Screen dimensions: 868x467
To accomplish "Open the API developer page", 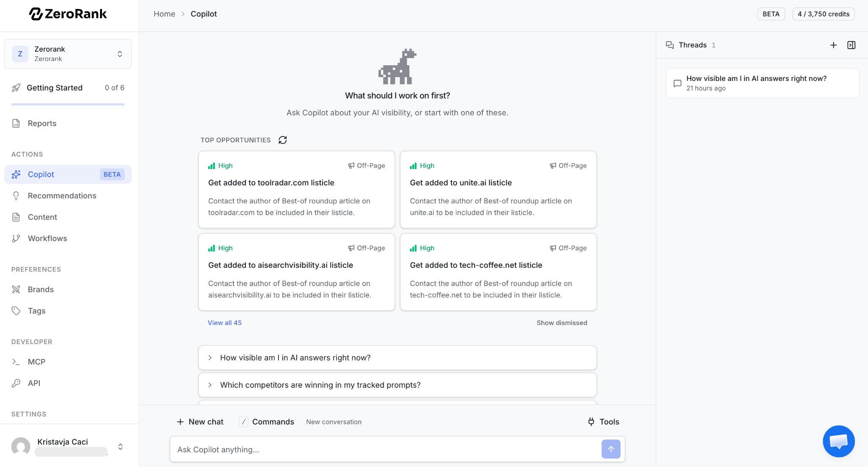I will 68,383.
